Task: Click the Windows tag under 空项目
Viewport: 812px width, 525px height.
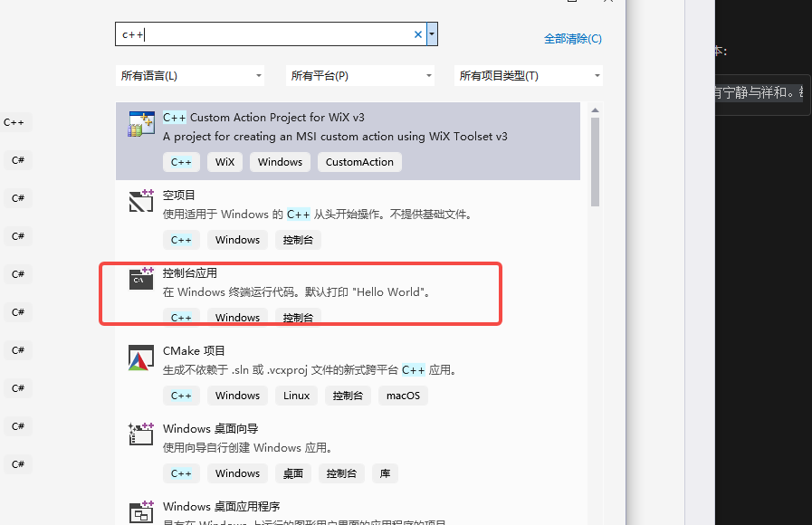Action: pos(238,240)
